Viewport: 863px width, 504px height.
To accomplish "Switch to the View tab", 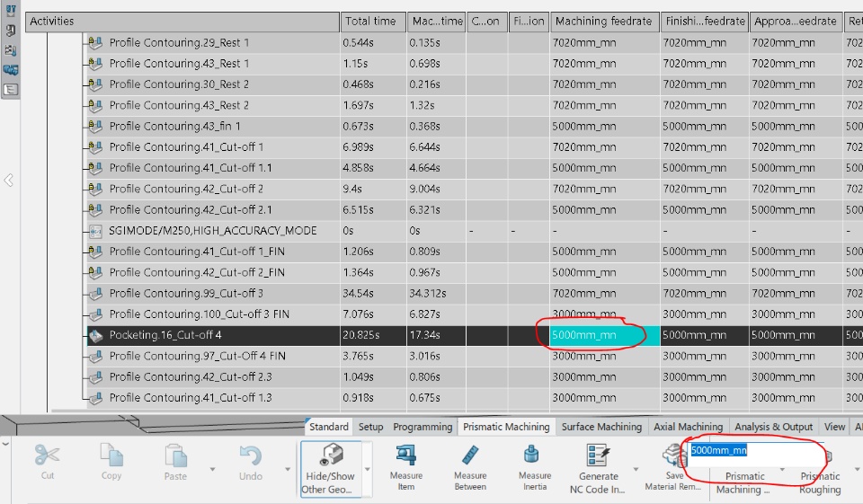I will coord(834,427).
